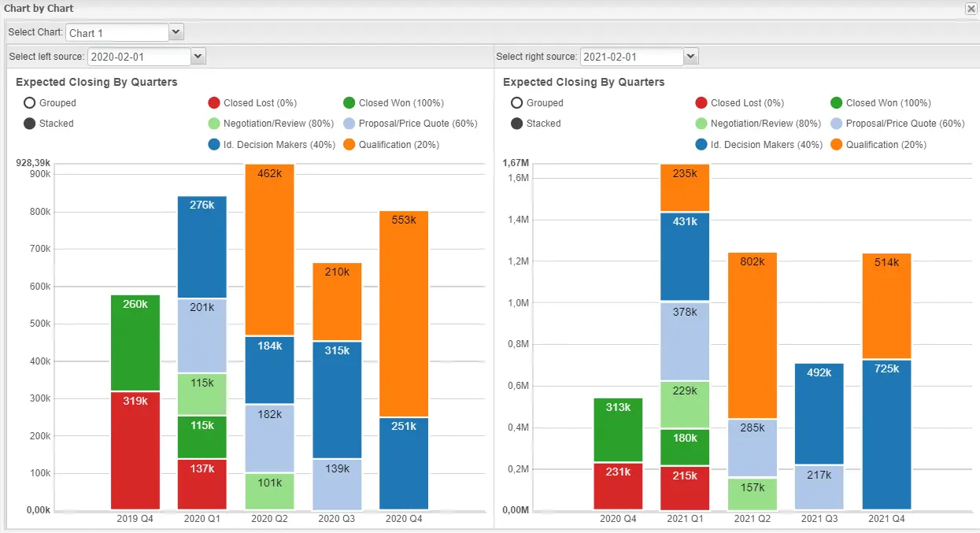Toggle Closed Won legend icon in right chart
The image size is (980, 533).
tap(837, 103)
